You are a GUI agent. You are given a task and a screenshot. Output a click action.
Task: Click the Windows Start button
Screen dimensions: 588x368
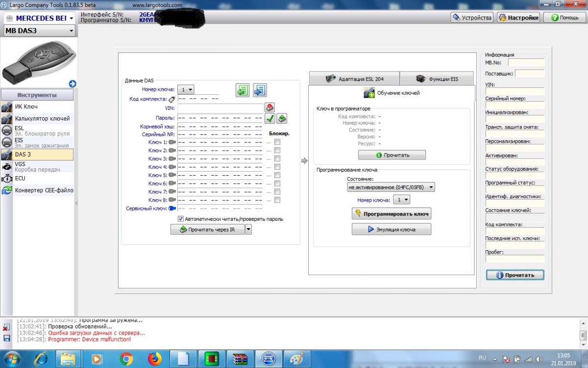coord(12,359)
